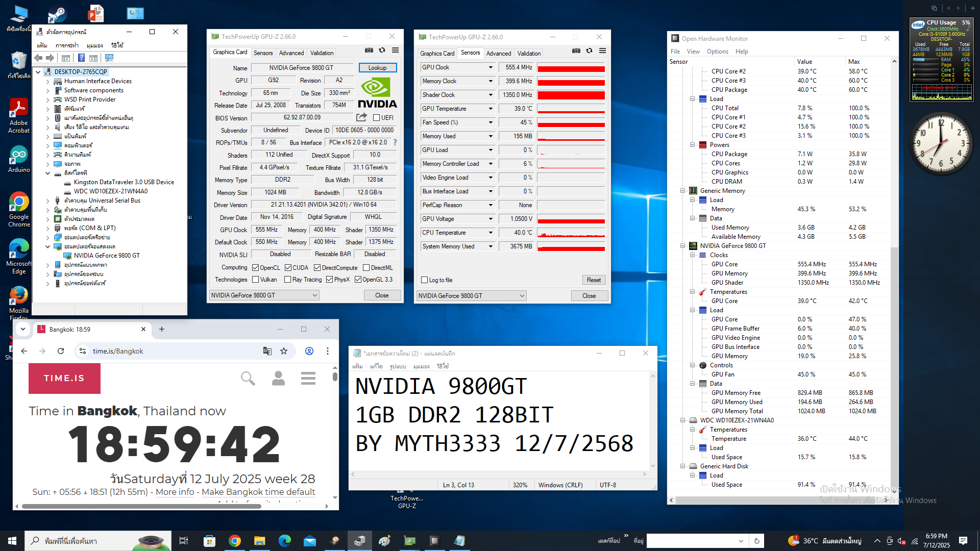The height and width of the screenshot is (551, 980).
Task: Open the PerfCap Reason sensor dropdown
Action: pyautogui.click(x=491, y=205)
